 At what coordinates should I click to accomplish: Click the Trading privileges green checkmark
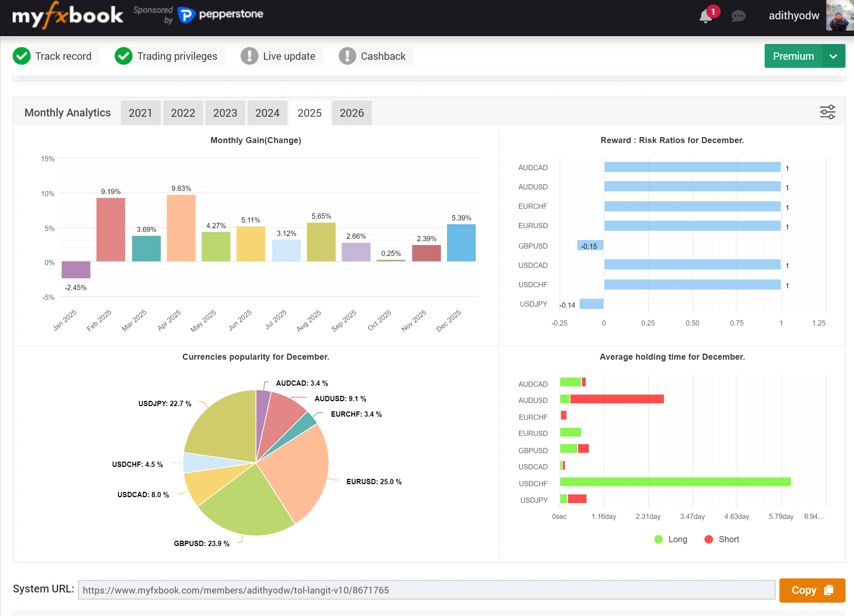pyautogui.click(x=124, y=56)
